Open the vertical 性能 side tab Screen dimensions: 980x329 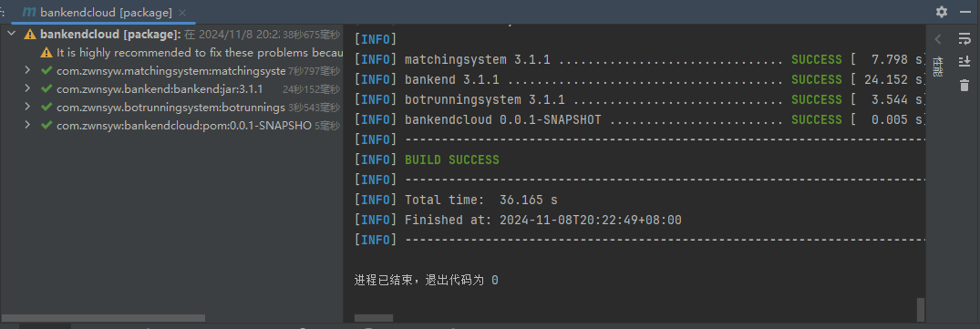point(937,66)
